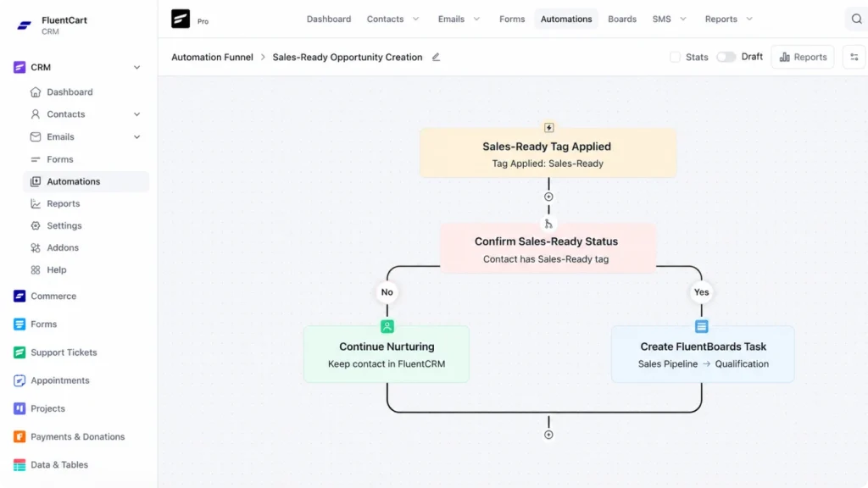868x488 pixels.
Task: Enable the Stats checkbox
Action: (675, 57)
